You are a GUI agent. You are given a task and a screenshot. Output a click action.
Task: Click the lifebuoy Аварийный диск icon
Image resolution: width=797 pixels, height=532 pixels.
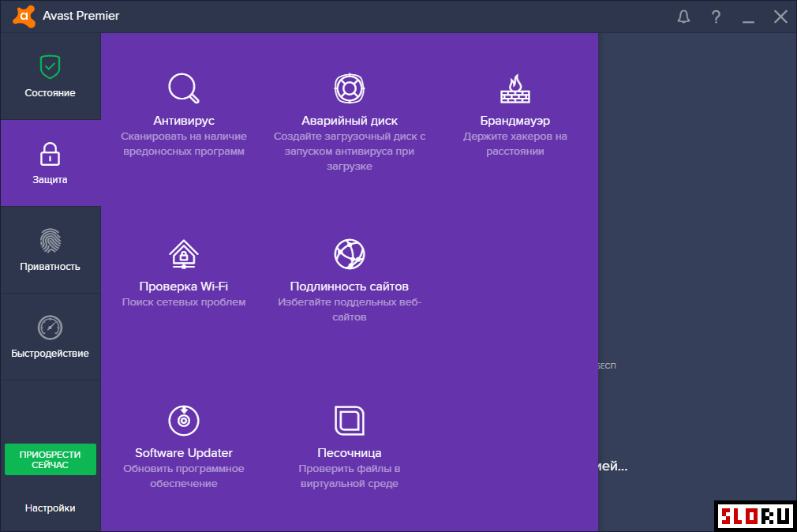[350, 88]
